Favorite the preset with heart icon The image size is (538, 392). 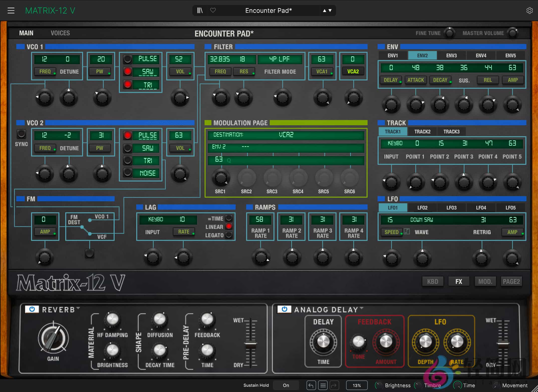pos(213,11)
